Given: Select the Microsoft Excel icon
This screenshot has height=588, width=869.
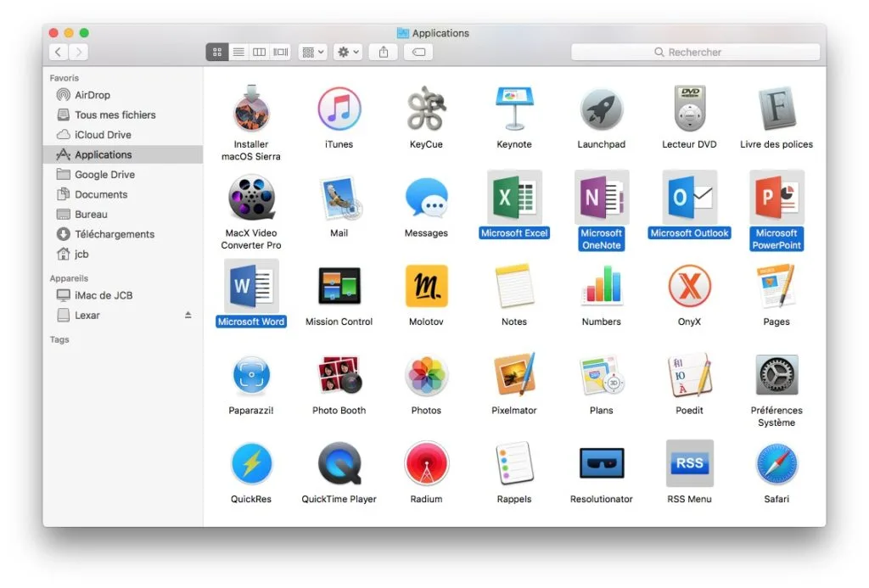Looking at the screenshot, I should [x=513, y=198].
